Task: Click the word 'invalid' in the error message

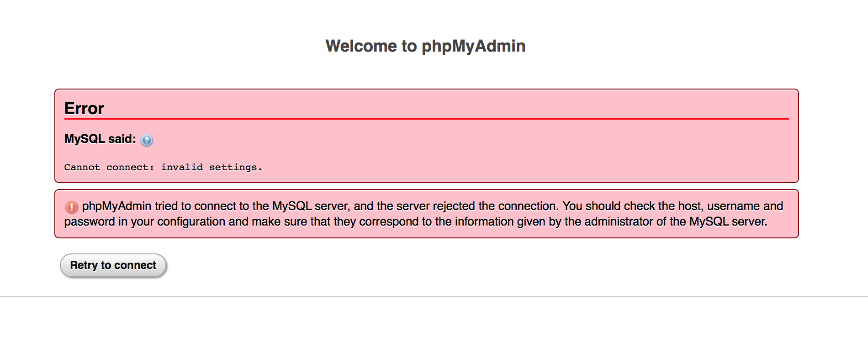Action: point(182,168)
